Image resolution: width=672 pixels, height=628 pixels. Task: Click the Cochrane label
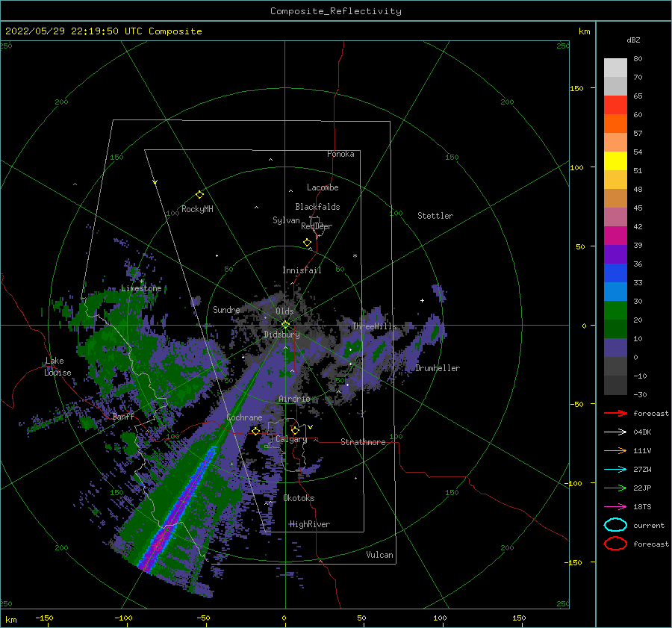[244, 417]
